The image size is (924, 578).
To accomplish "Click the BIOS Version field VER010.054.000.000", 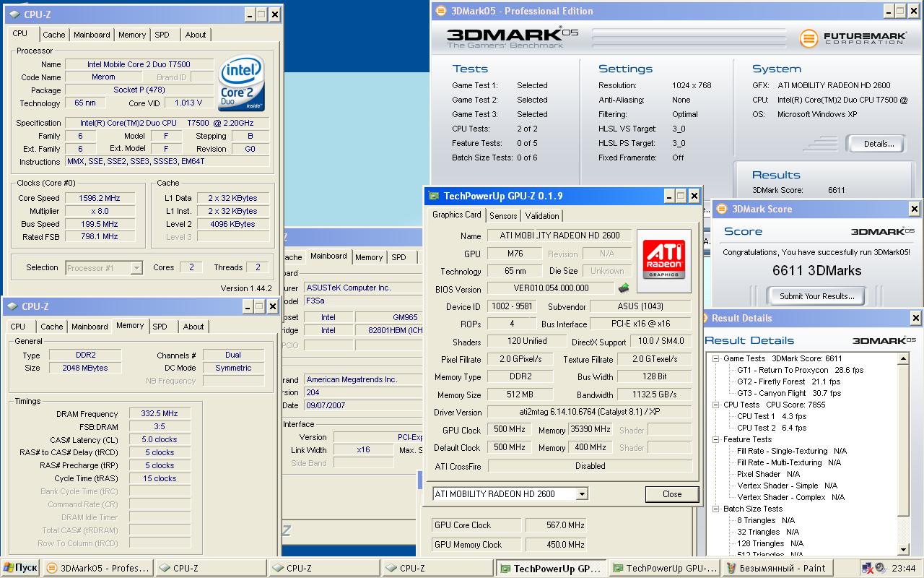I will click(551, 288).
